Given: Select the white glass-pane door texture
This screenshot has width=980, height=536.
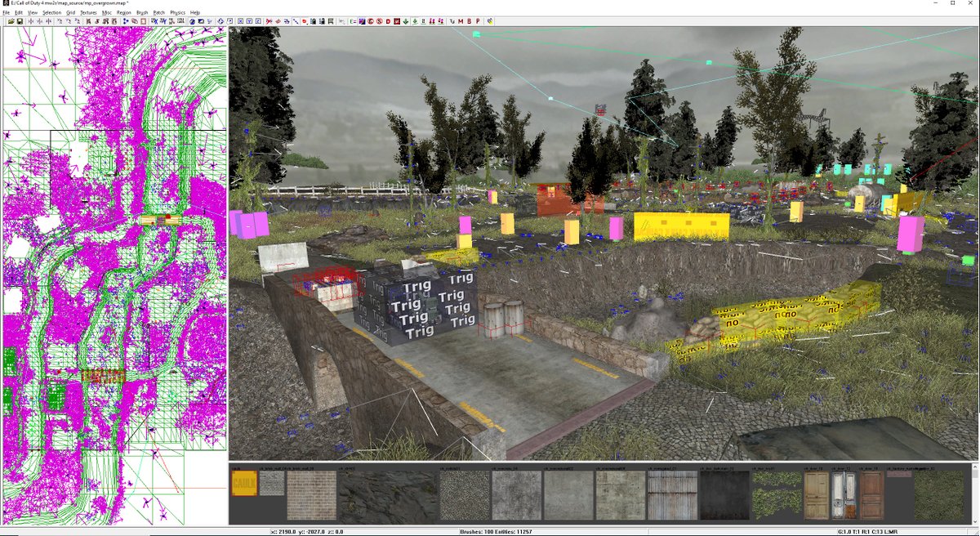Looking at the screenshot, I should click(844, 495).
